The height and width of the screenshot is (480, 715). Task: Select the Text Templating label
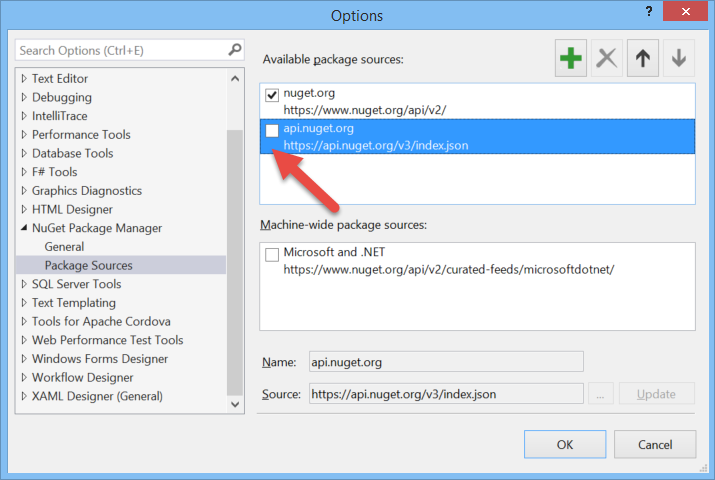tap(74, 303)
